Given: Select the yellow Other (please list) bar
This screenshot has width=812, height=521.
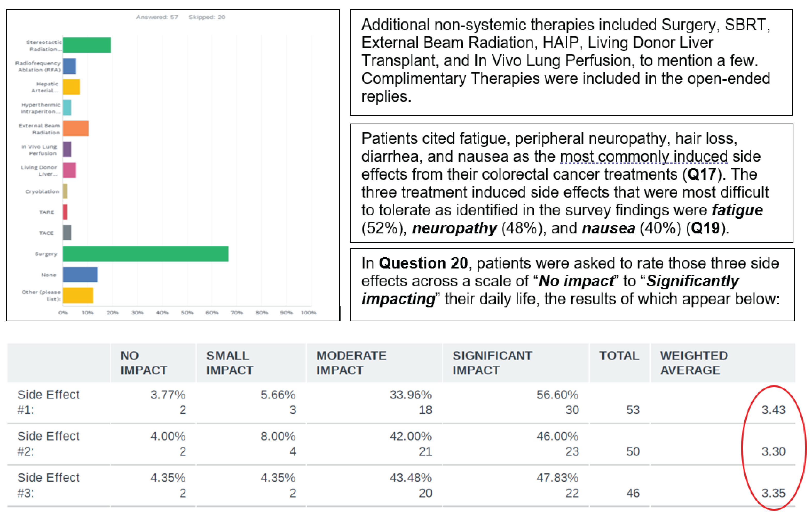Looking at the screenshot, I should (78, 295).
